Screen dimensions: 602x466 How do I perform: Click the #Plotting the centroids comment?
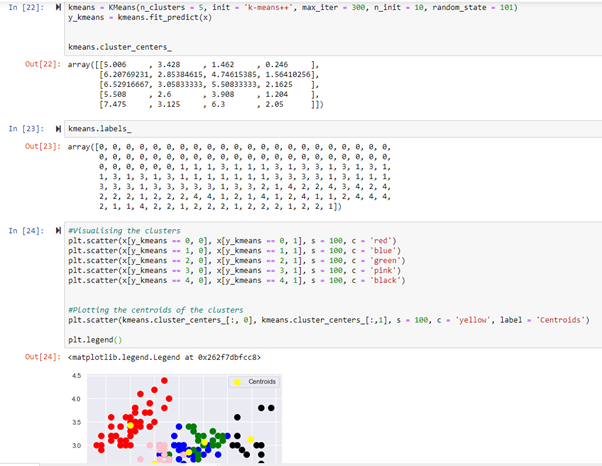[155, 310]
